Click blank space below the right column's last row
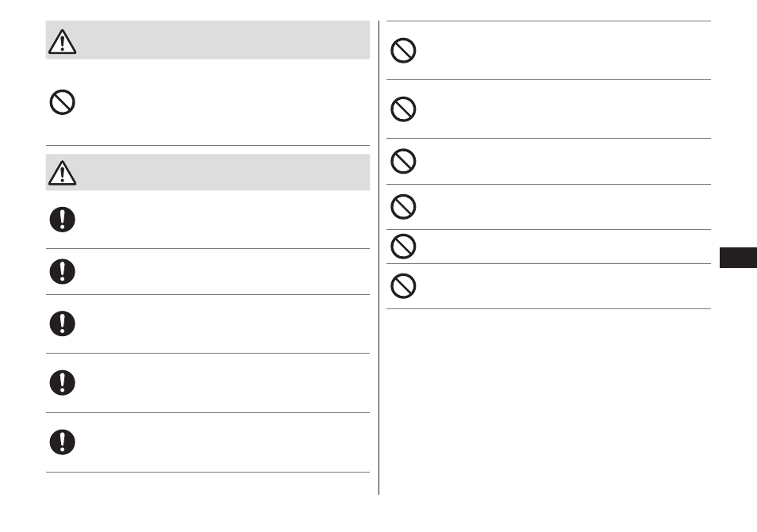This screenshot has height=532, width=757. point(548,400)
